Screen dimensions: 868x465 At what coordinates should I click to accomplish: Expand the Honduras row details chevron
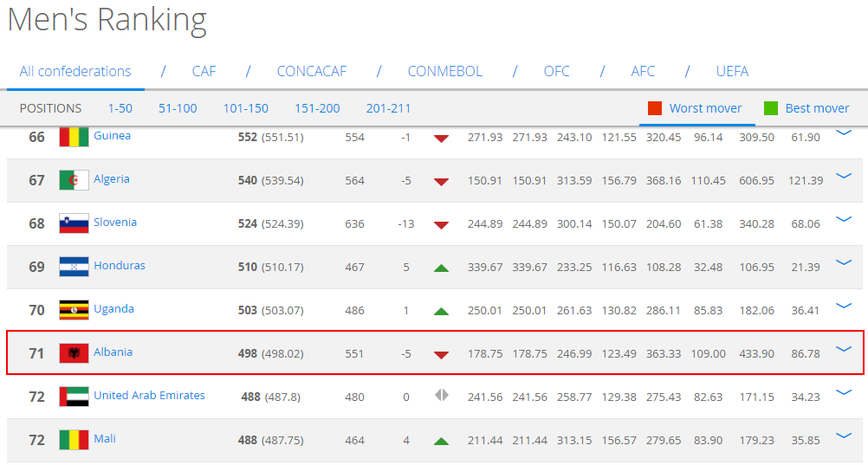[x=843, y=262]
